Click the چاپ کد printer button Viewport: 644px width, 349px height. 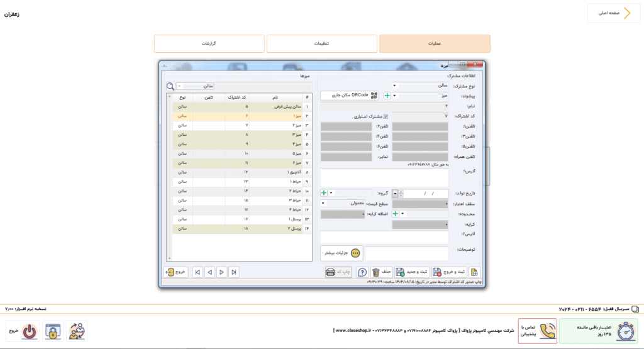[338, 272]
